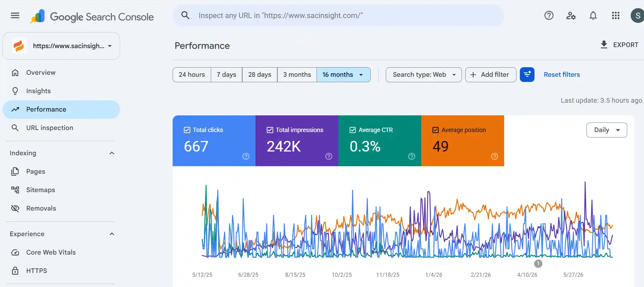644x287 pixels.
Task: Click the Inspect any URL search field
Action: coord(338,16)
